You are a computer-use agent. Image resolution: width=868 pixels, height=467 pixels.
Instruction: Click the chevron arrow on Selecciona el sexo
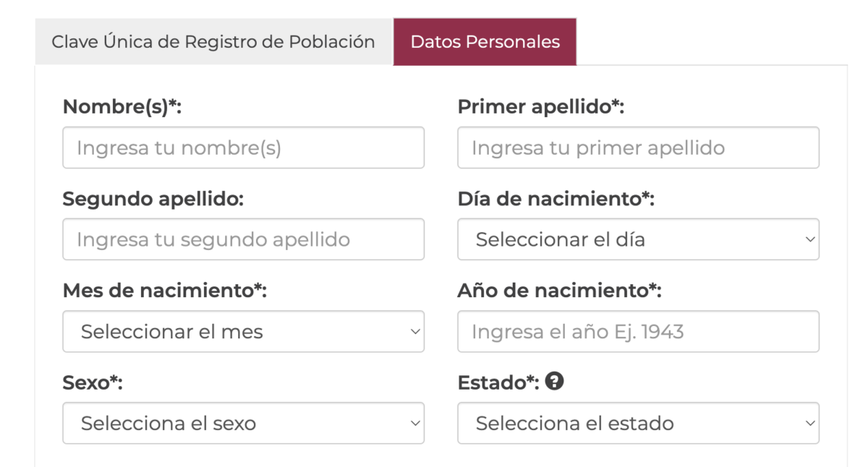(415, 423)
